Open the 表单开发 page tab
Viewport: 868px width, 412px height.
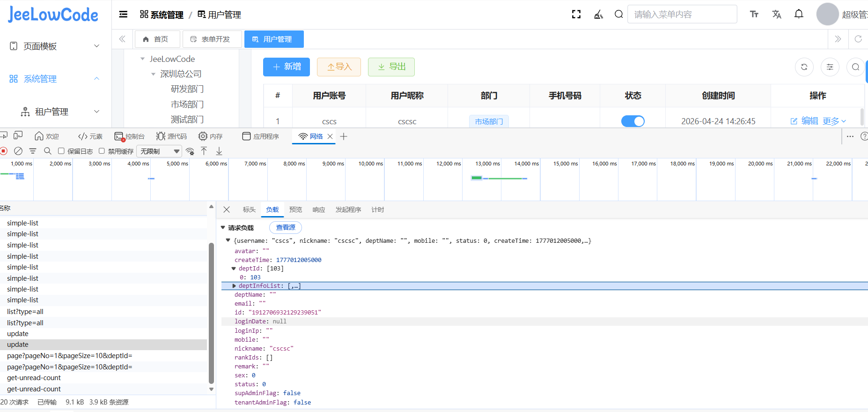[212, 39]
